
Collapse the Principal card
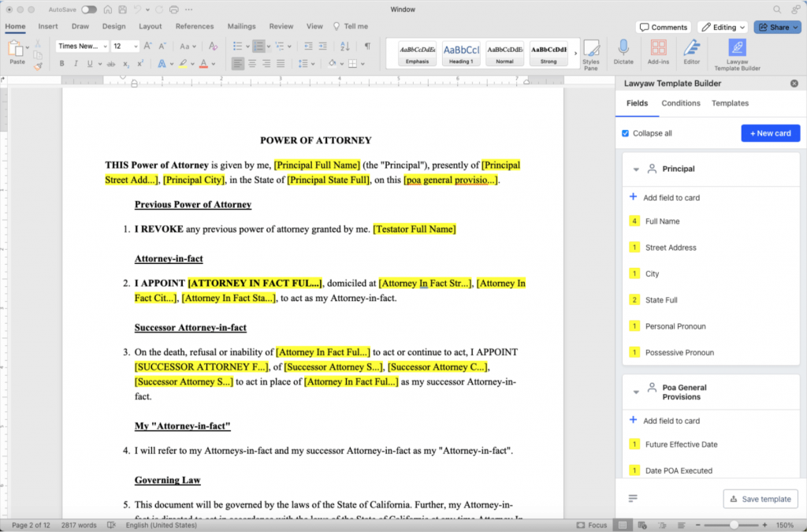[636, 169]
